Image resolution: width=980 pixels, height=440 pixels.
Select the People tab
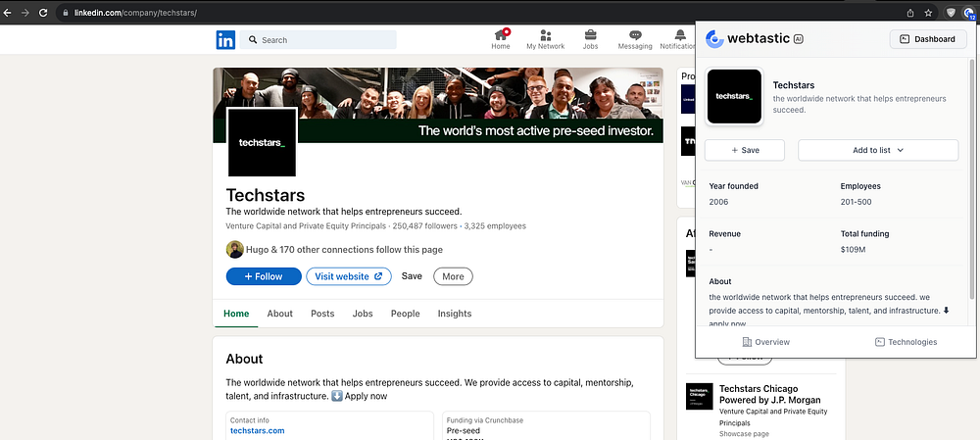pos(405,314)
